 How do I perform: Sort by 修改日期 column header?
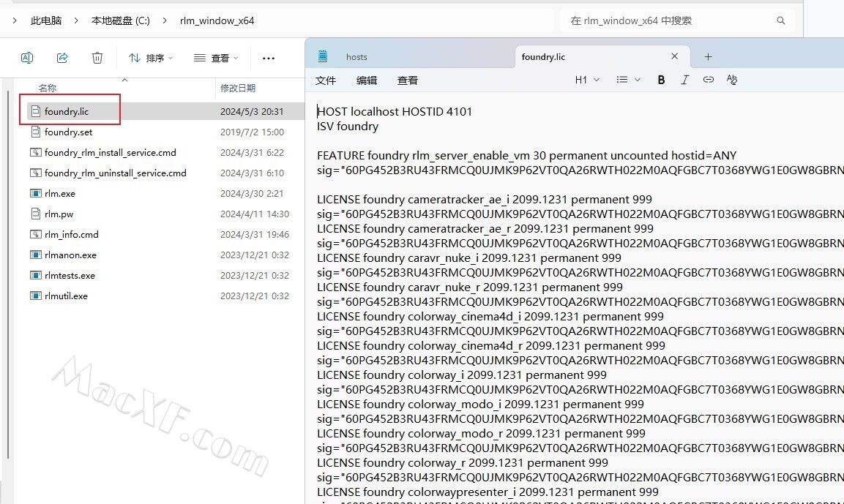[x=238, y=89]
